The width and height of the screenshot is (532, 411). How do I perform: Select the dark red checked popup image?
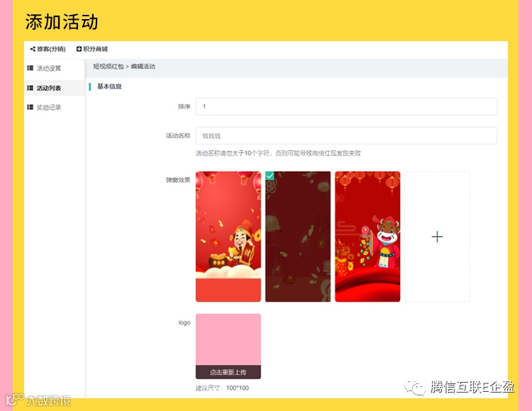coord(298,237)
